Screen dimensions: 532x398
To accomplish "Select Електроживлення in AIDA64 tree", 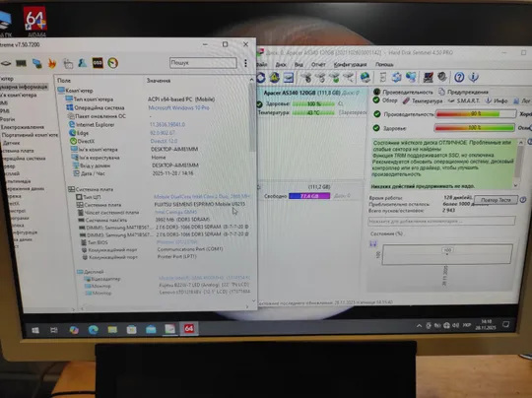I will tap(23, 127).
